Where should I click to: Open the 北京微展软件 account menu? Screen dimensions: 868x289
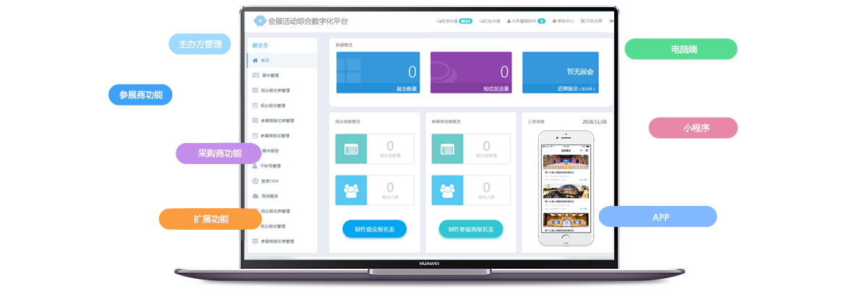(526, 22)
